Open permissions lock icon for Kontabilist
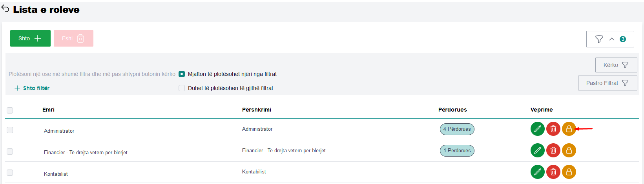 [x=569, y=172]
